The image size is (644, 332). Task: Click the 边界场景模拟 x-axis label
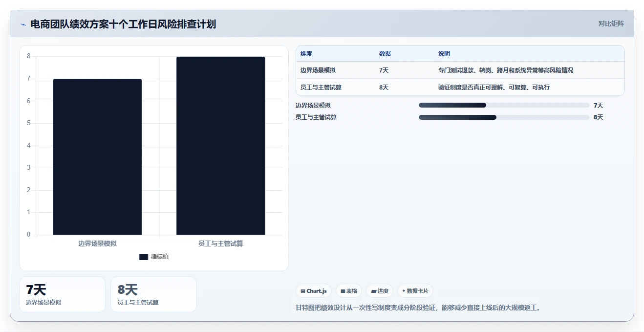(x=97, y=243)
